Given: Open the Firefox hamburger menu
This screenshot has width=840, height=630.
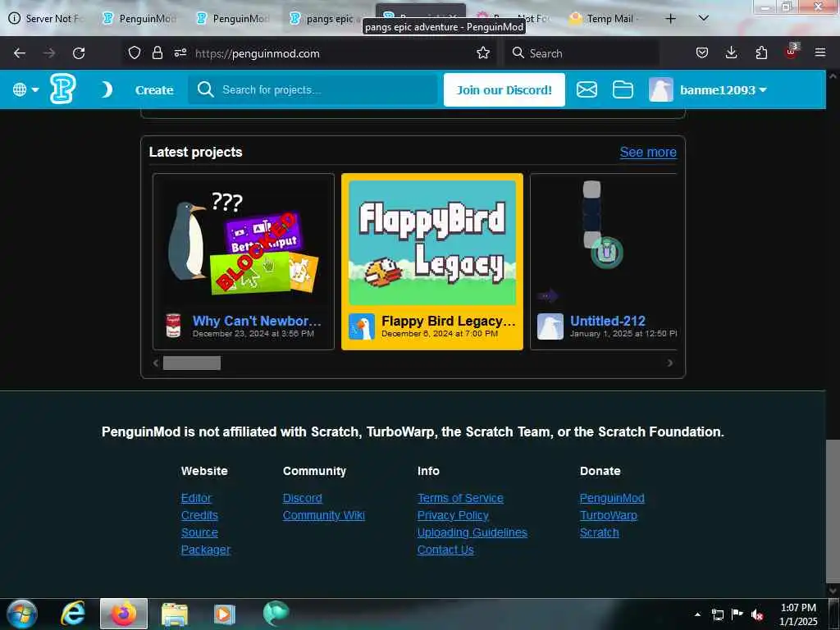Looking at the screenshot, I should pos(820,53).
